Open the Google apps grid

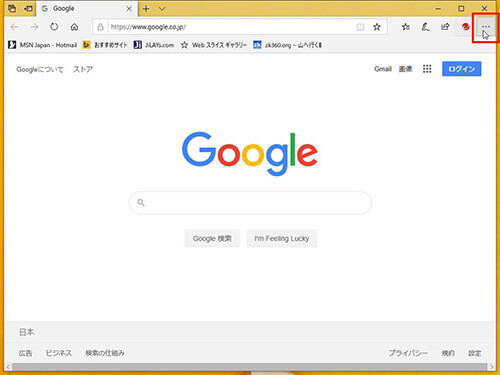click(427, 69)
